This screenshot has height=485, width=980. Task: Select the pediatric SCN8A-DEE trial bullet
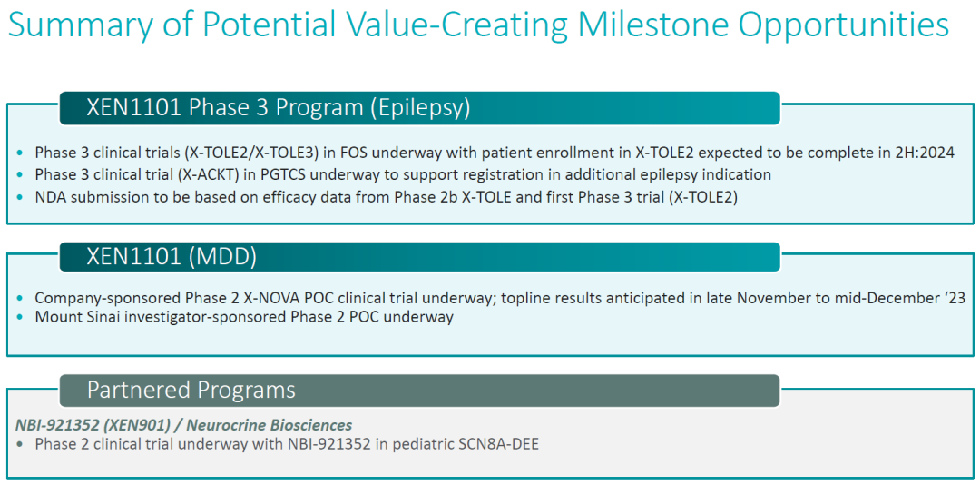286,444
